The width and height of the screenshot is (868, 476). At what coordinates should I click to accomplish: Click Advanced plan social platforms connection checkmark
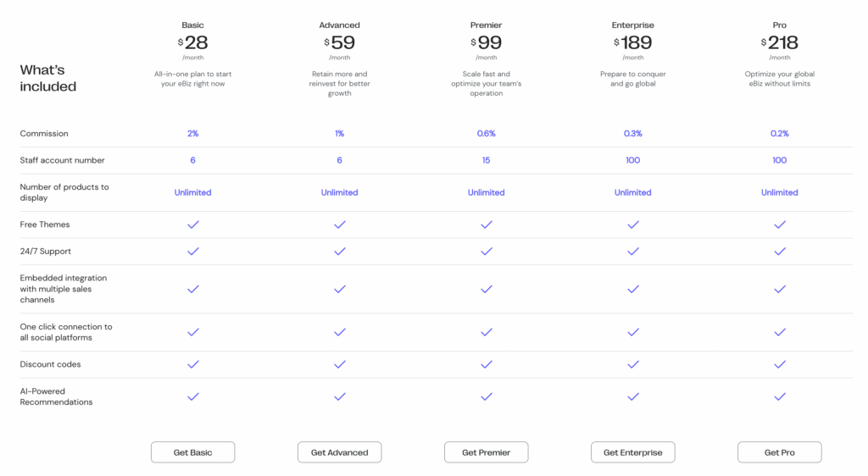339,332
